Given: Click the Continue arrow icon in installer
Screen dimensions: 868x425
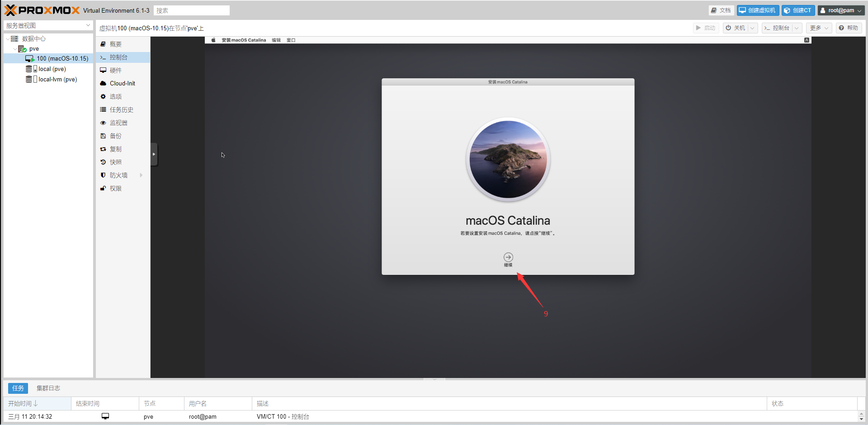Looking at the screenshot, I should [x=508, y=257].
